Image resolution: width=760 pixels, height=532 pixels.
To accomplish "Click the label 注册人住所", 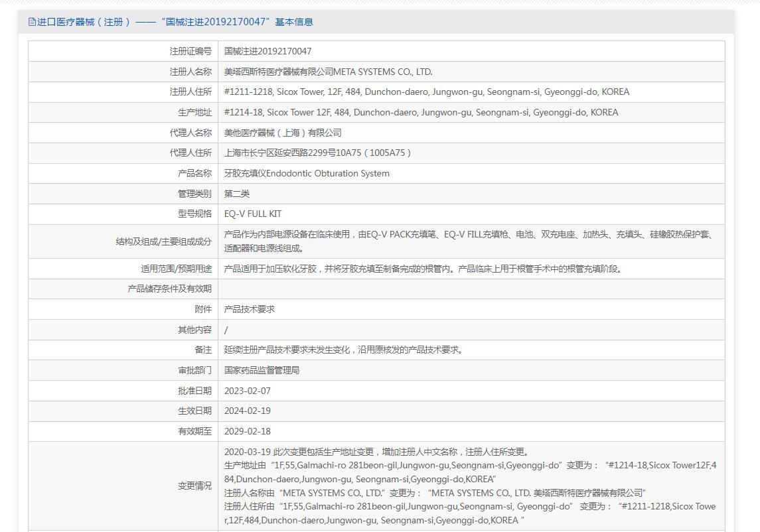I will coord(190,92).
